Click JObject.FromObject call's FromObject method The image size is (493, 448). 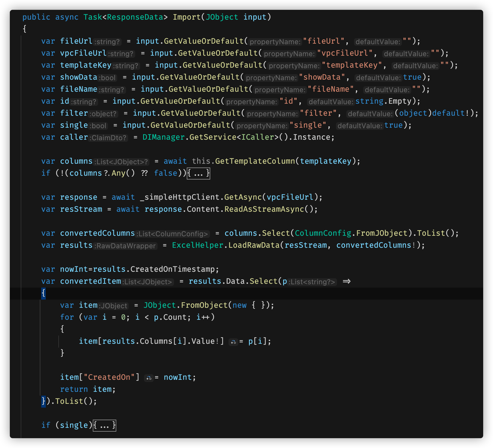(x=204, y=305)
